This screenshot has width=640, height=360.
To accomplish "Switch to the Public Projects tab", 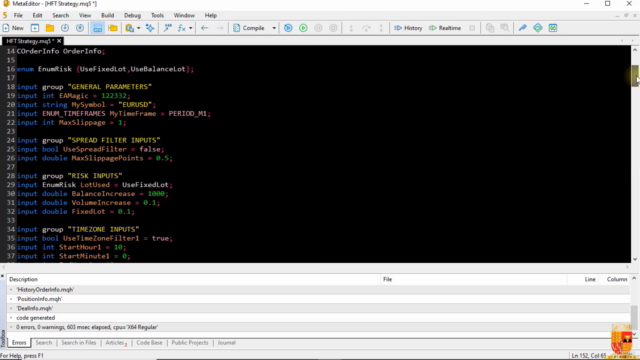I will 190,342.
